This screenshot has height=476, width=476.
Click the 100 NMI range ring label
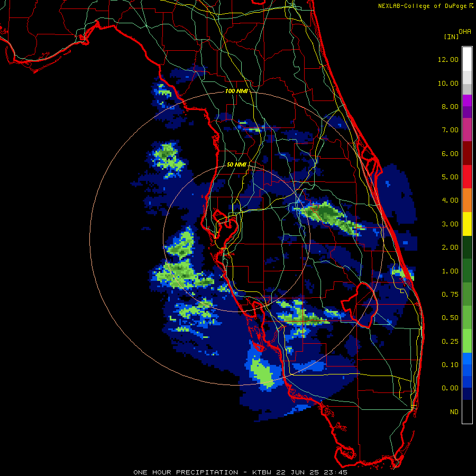[x=236, y=91]
